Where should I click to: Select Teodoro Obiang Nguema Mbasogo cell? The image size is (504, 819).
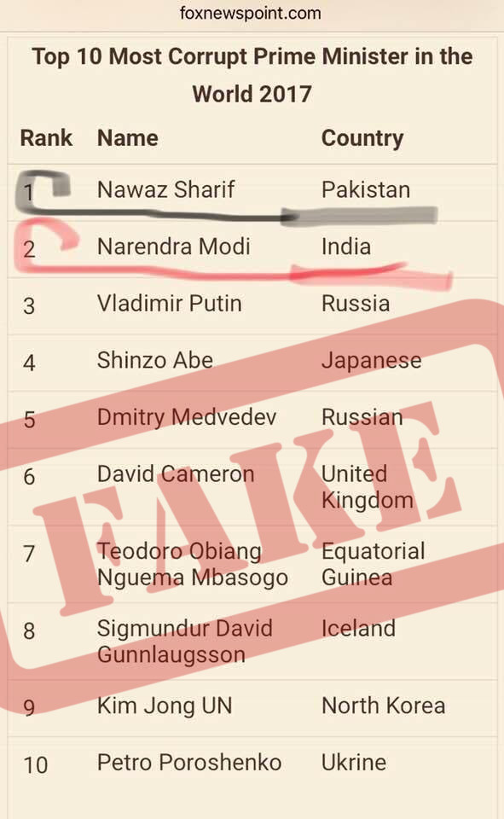[193, 564]
